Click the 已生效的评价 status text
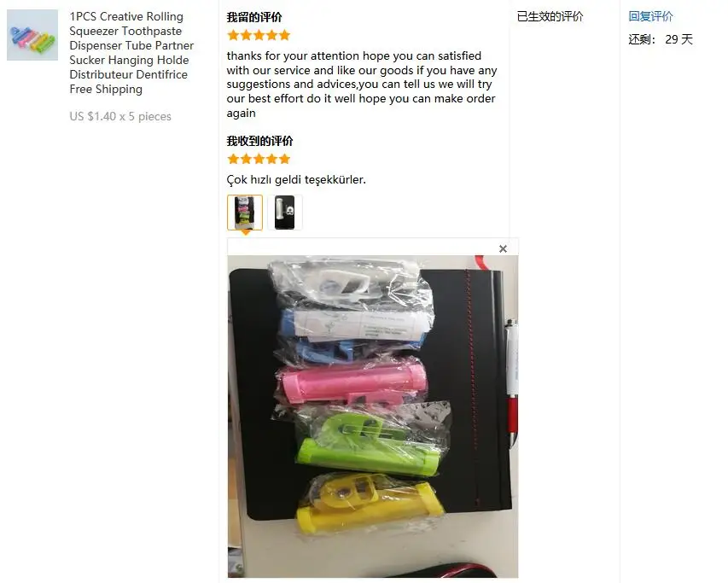728x583 pixels. pos(550,17)
